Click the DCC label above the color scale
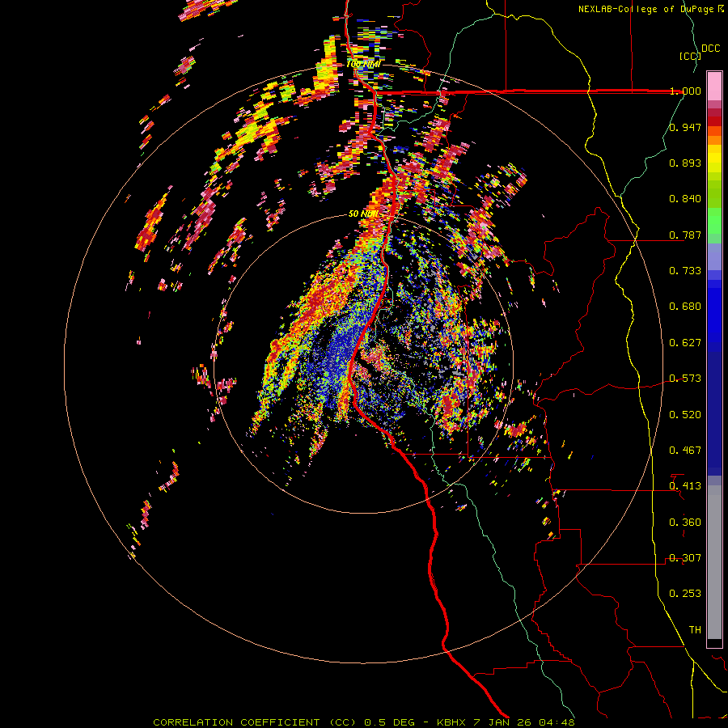The image size is (728, 728). 710,49
